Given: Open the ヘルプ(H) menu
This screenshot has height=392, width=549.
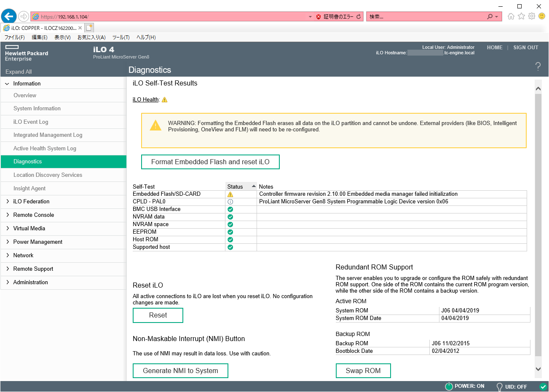Looking at the screenshot, I should click(x=146, y=37).
